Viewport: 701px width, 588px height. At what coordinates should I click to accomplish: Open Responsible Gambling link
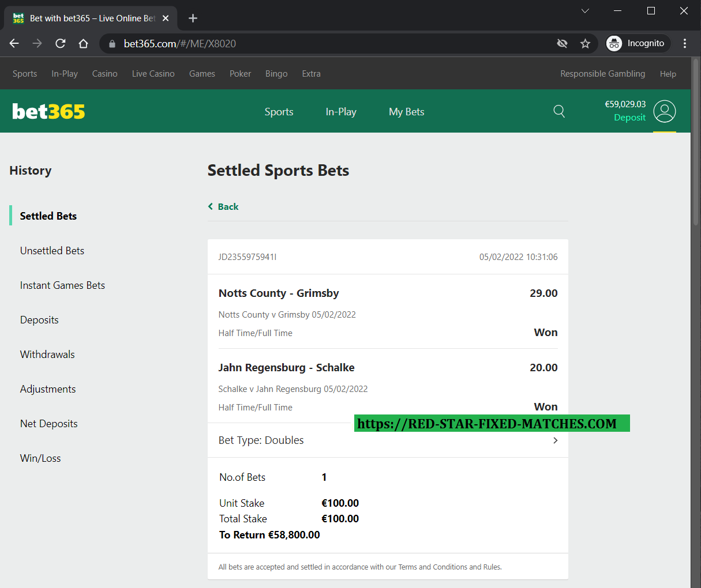tap(603, 74)
